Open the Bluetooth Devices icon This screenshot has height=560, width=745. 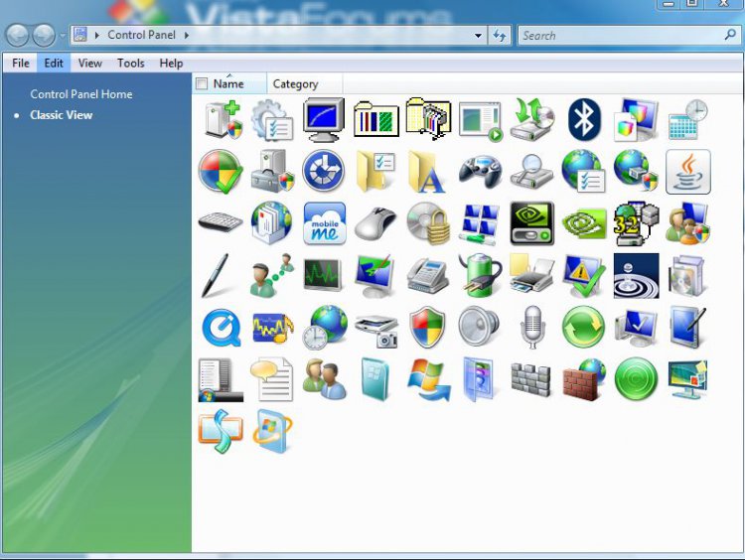pyautogui.click(x=584, y=119)
